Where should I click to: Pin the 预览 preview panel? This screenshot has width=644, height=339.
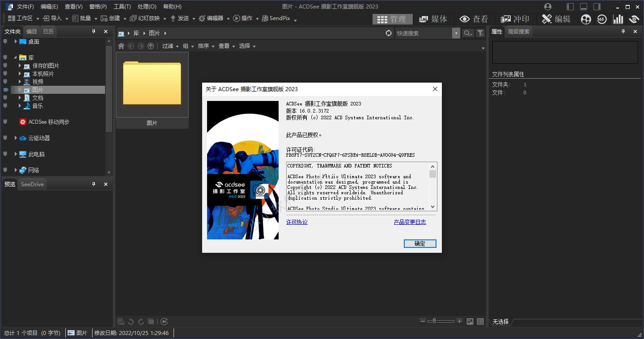93,184
